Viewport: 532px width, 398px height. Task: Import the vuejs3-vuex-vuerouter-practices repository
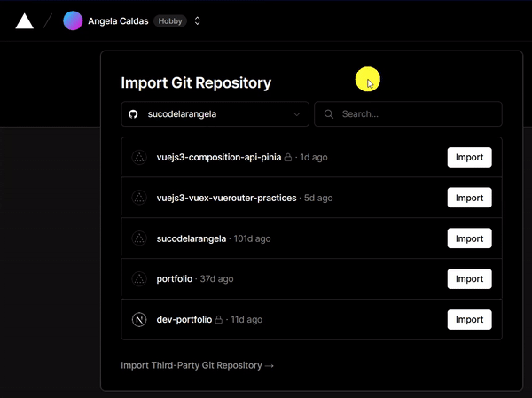coord(469,198)
